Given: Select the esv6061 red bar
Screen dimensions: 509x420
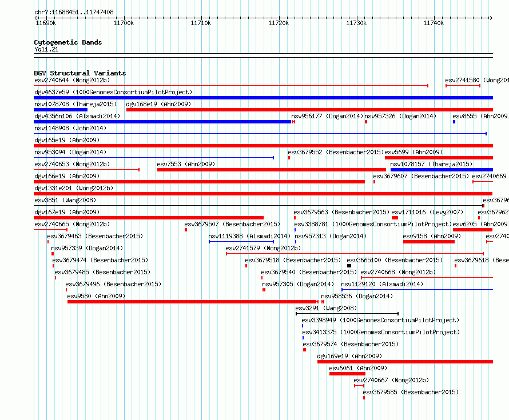Looking at the screenshot, I should click(347, 374).
